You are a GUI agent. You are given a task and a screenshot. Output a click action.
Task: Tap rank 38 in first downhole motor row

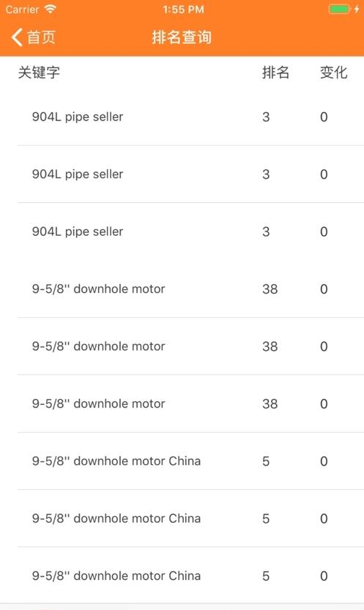click(x=270, y=289)
